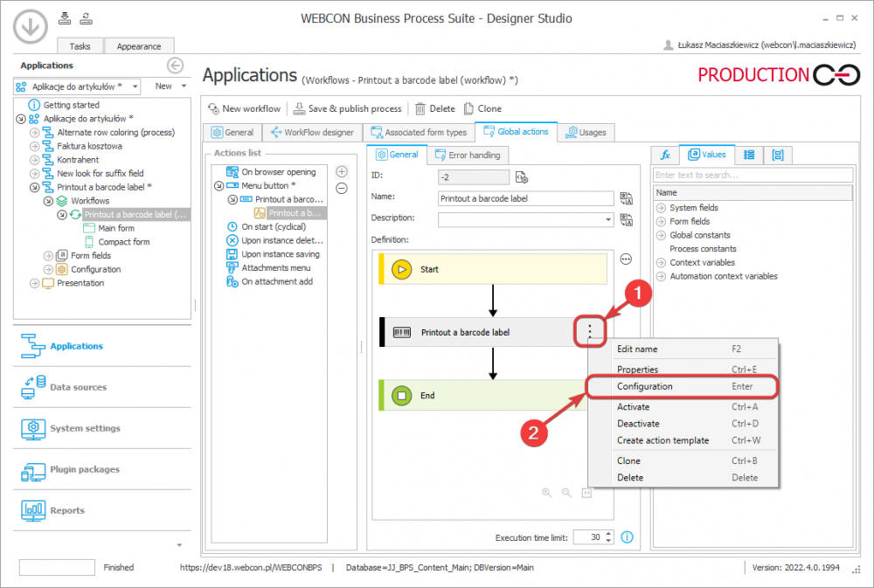The width and height of the screenshot is (874, 588).
Task: Click the execution time limit info icon
Action: pos(626,537)
